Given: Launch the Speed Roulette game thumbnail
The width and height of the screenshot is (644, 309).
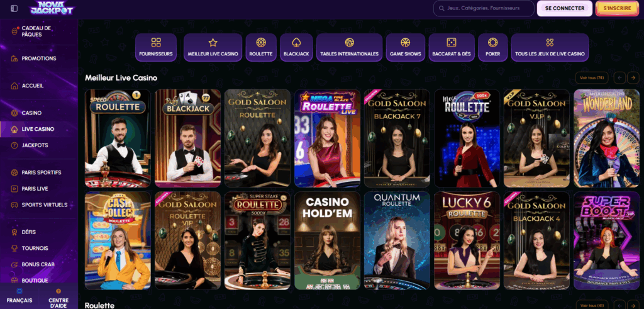Looking at the screenshot, I should 118,138.
